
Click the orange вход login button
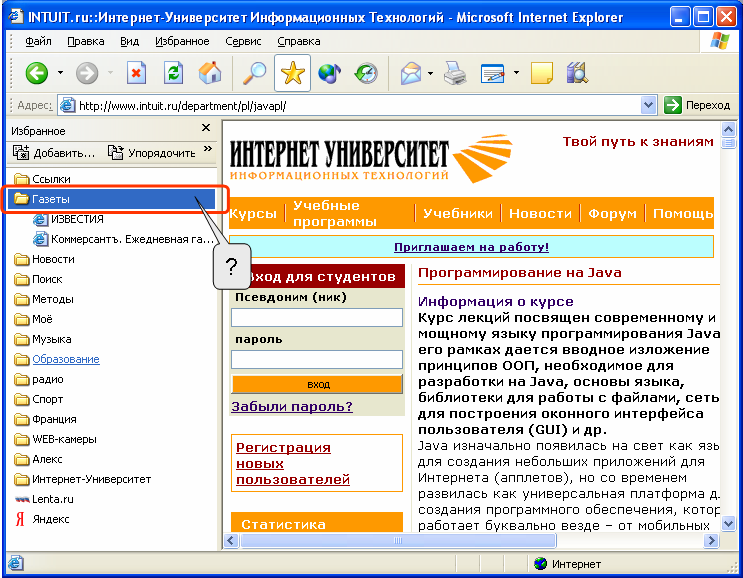coord(317,384)
